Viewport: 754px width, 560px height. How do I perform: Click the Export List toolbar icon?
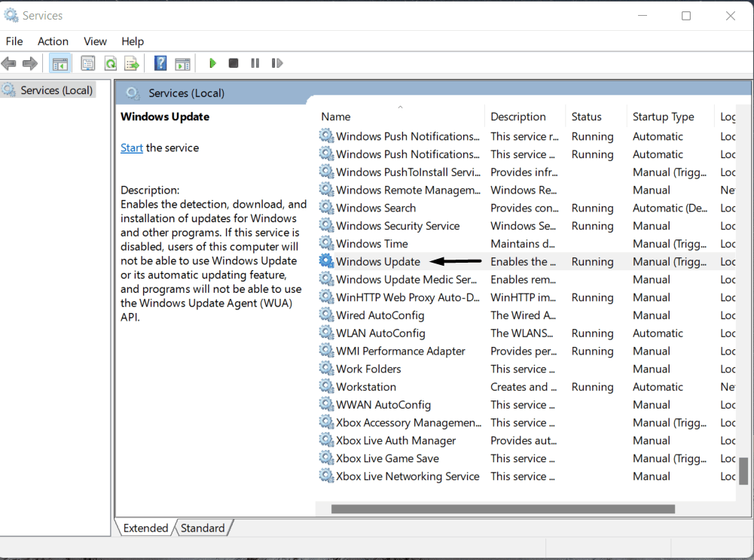132,63
